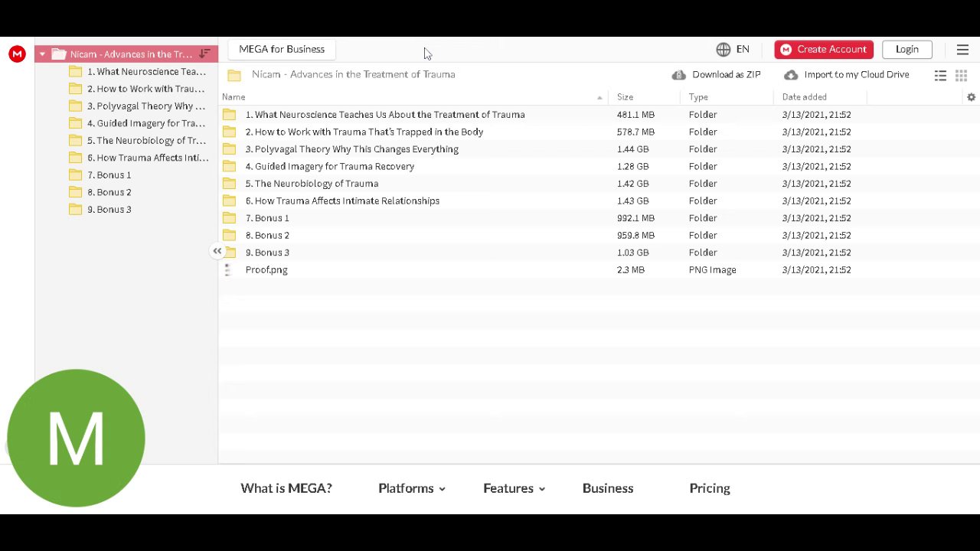Screen dimensions: 980x551
Task: Open 2. How to Work with Trauma folder
Action: click(364, 132)
